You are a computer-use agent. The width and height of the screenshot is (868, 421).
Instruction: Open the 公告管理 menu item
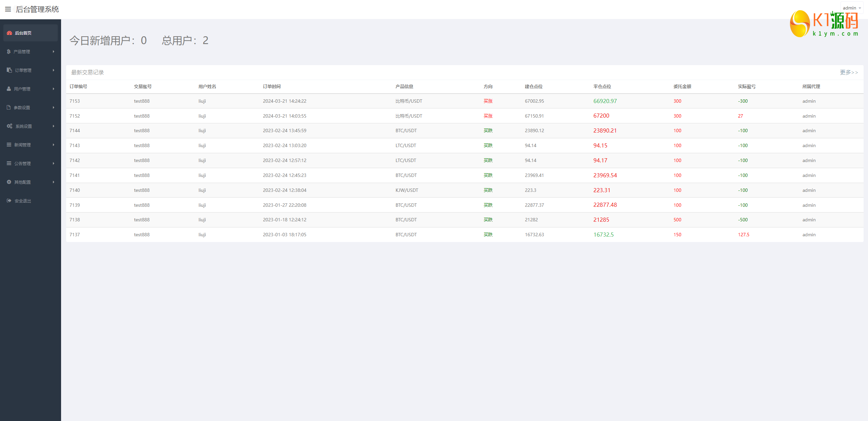click(x=22, y=163)
